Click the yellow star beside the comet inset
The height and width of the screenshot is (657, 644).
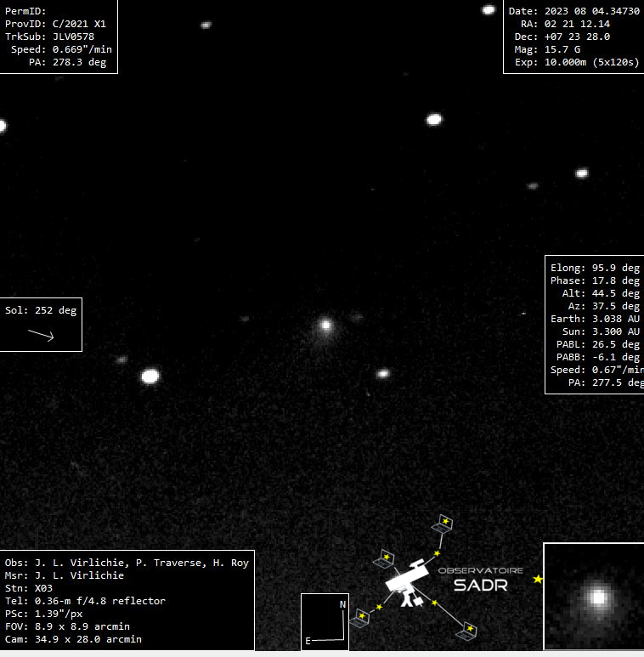point(538,579)
